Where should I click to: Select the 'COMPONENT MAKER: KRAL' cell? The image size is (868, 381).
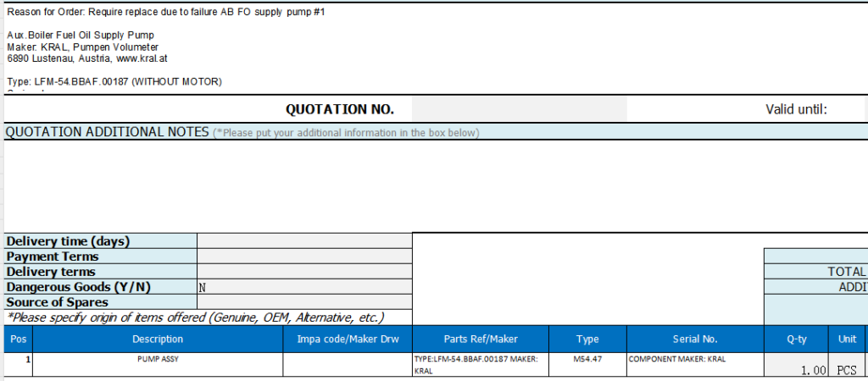coord(695,365)
